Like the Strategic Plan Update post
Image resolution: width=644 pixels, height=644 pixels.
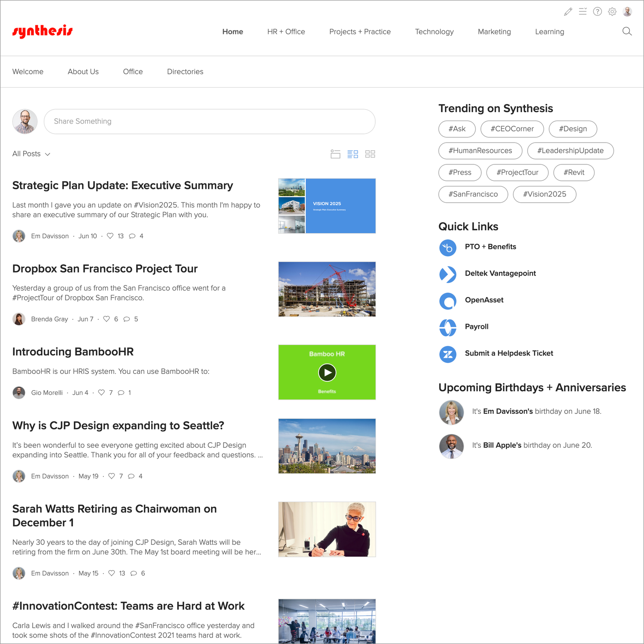pos(110,236)
